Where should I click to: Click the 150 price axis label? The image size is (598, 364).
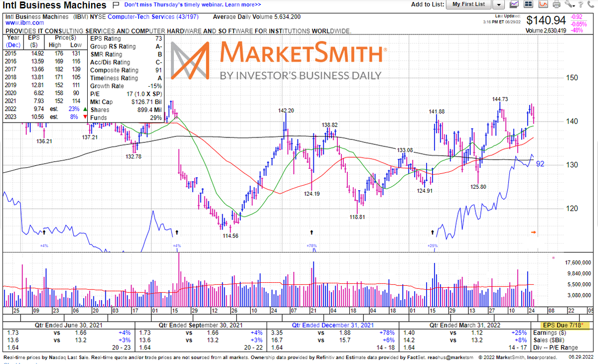click(x=572, y=78)
